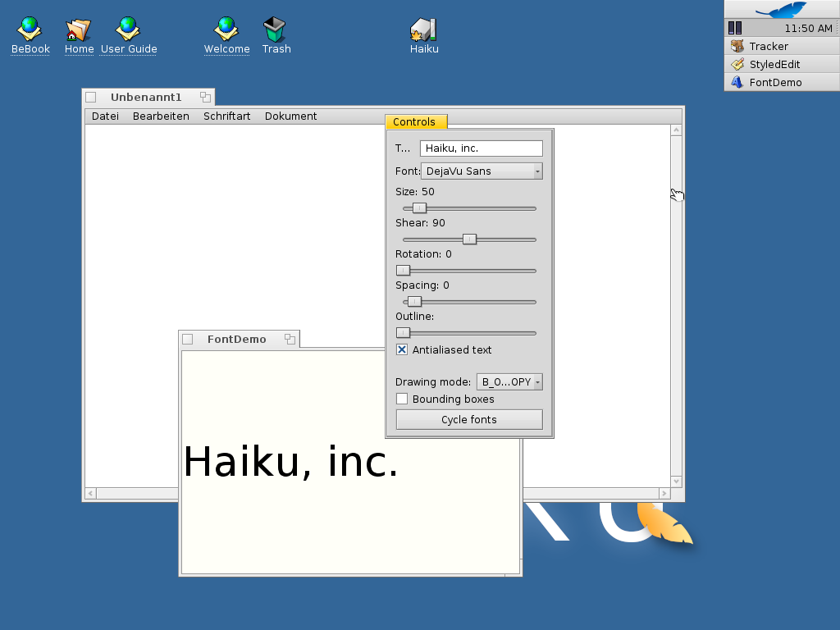Click the scroll up arrow in StyledEdit
Image resolution: width=840 pixels, height=630 pixels.
coord(676,130)
